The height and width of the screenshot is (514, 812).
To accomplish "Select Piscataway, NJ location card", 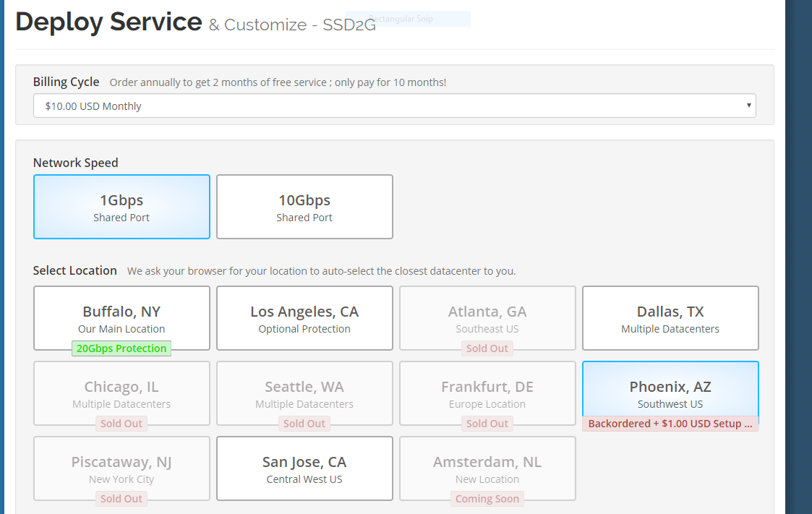I will coord(121,467).
